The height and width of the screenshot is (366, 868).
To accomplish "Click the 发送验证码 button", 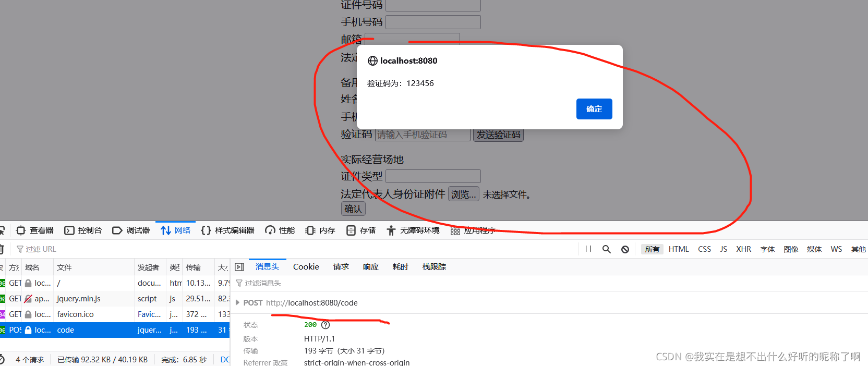I will 498,135.
